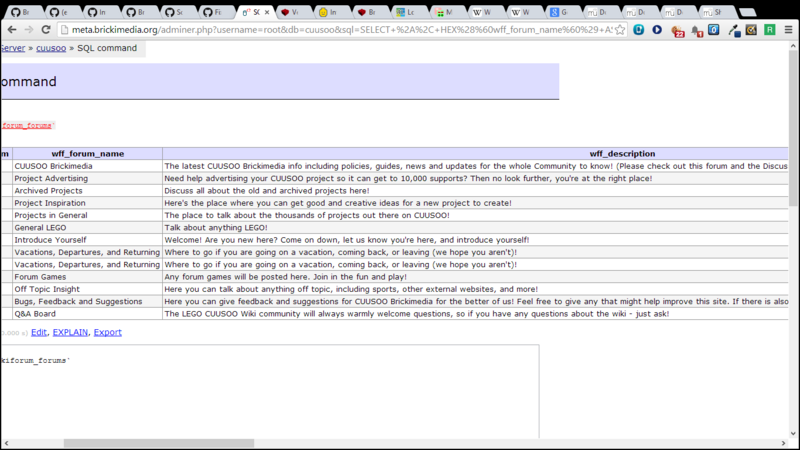Select the "Q&A Board" cell
The image size is (800, 450).
click(88, 314)
